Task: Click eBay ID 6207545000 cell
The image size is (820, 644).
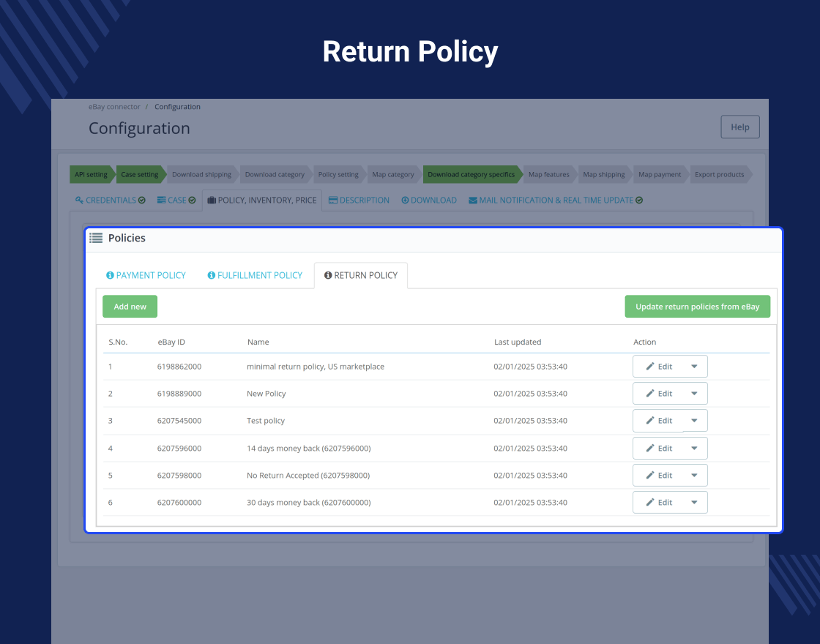Action: pyautogui.click(x=179, y=421)
